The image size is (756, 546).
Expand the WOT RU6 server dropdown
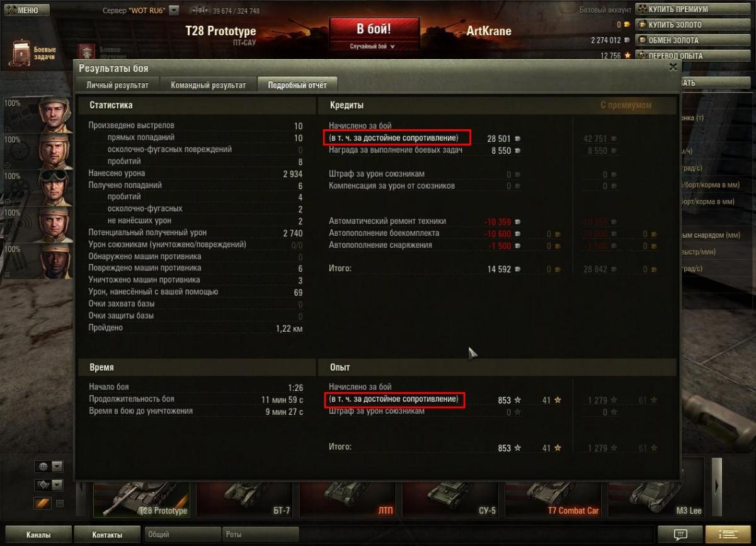click(x=174, y=11)
